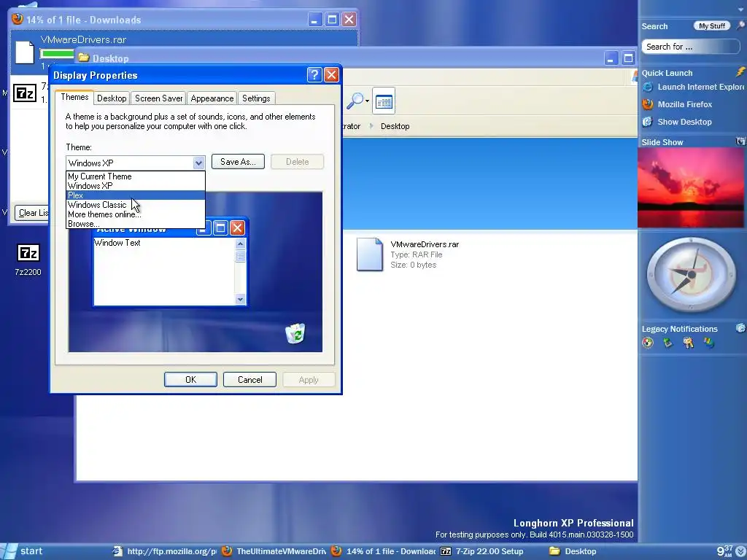Click the Windows flag icon in Legacy Notifications
The width and height of the screenshot is (747, 560).
709,343
